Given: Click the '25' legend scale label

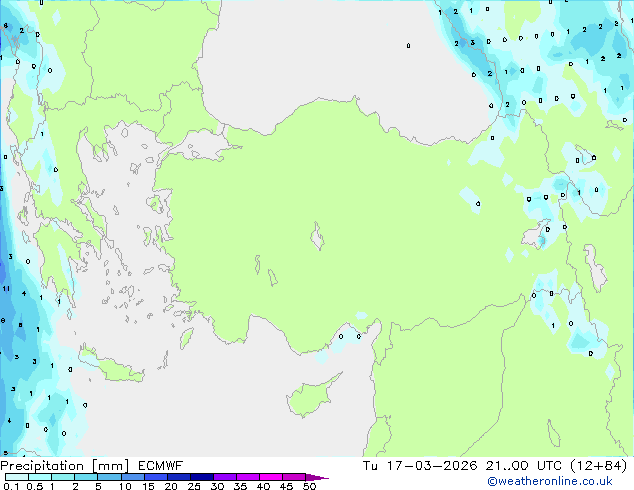Looking at the screenshot, I should pos(194,486).
